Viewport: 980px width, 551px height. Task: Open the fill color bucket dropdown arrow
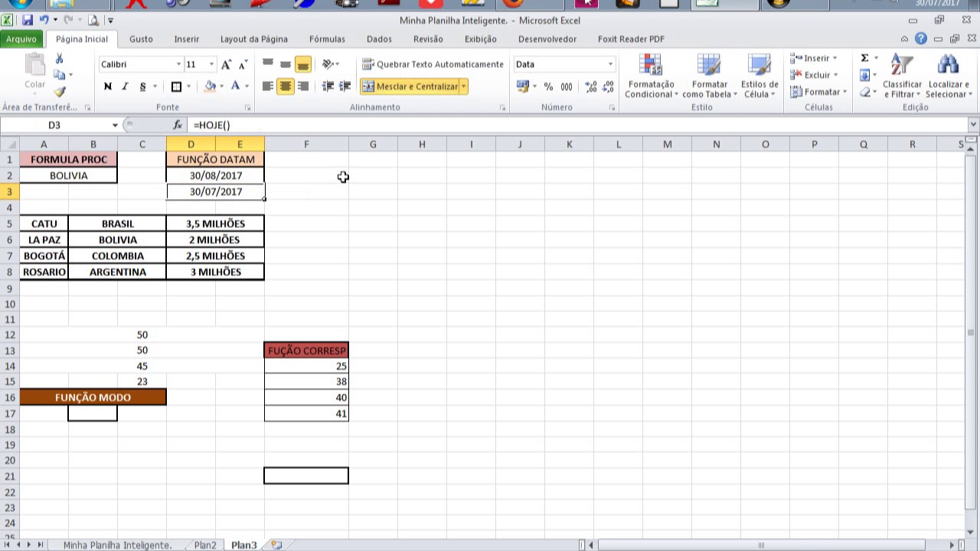click(222, 86)
